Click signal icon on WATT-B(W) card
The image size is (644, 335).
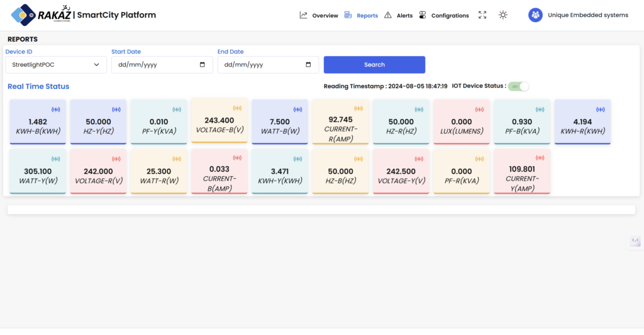pyautogui.click(x=297, y=110)
